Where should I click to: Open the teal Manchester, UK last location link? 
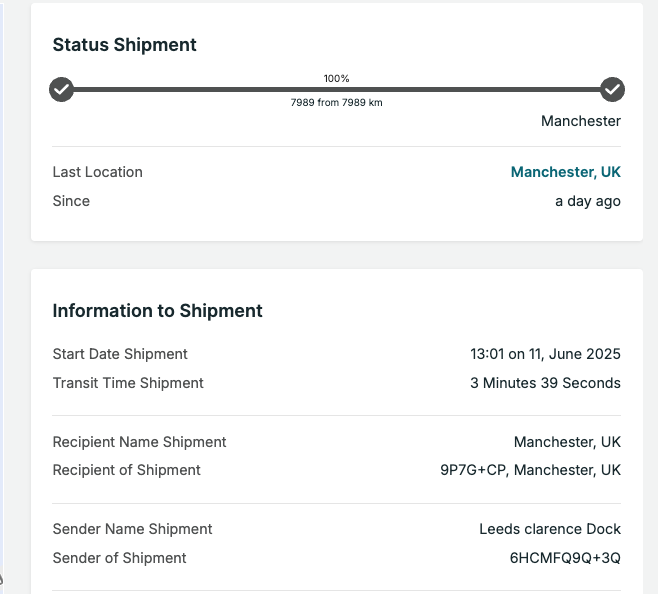(565, 172)
